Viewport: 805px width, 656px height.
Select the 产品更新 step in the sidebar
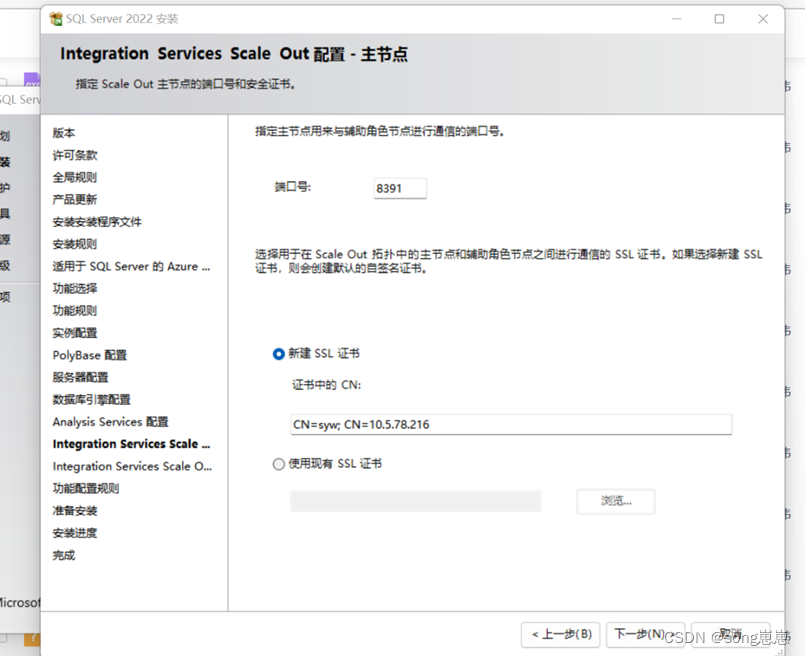click(75, 200)
